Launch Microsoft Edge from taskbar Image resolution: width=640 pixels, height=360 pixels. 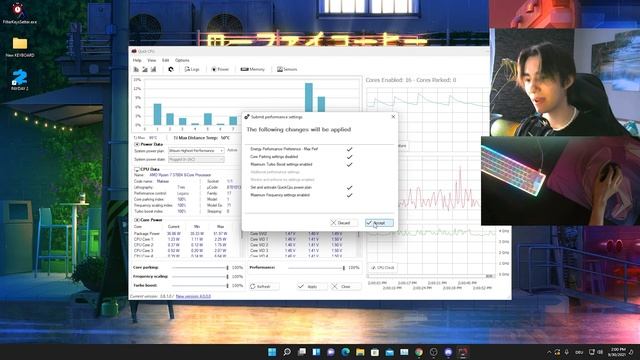(346, 352)
